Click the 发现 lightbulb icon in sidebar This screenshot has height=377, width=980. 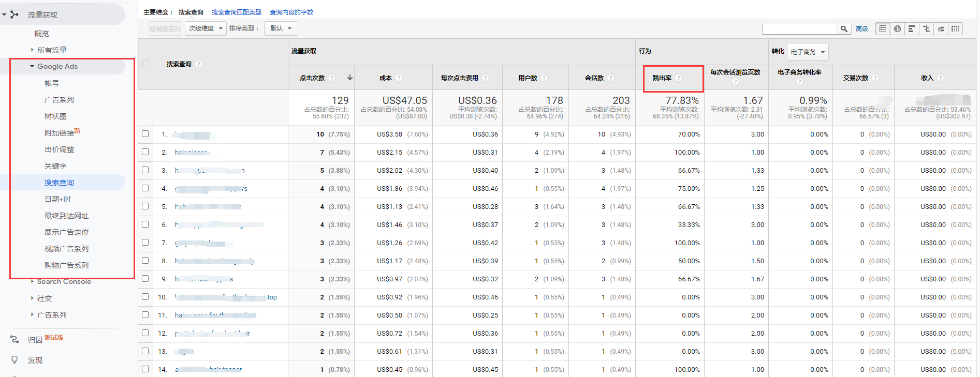[x=14, y=360]
